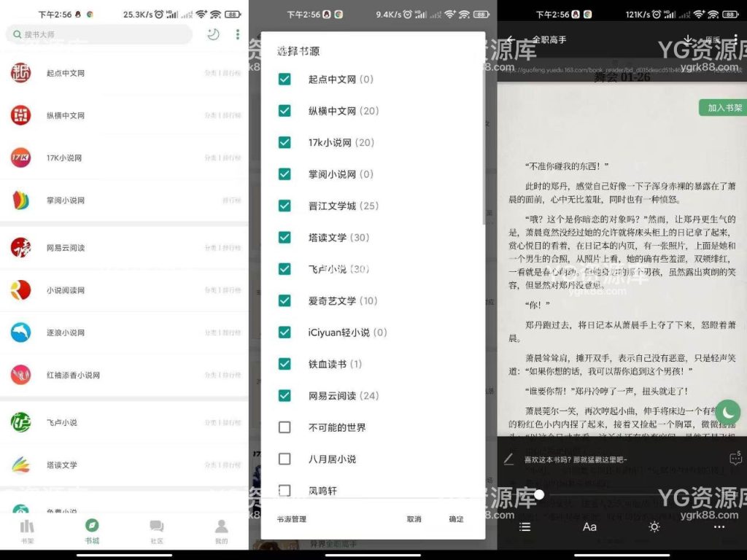Tap the 红袖添香小说网 logo icon
This screenshot has height=560, width=747.
[x=20, y=375]
